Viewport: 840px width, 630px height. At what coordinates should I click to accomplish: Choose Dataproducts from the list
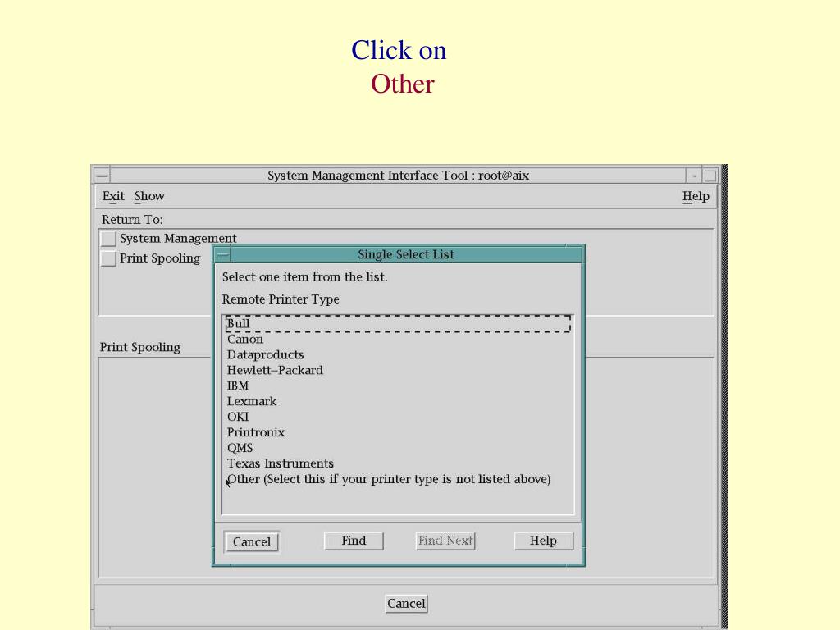[x=265, y=354]
